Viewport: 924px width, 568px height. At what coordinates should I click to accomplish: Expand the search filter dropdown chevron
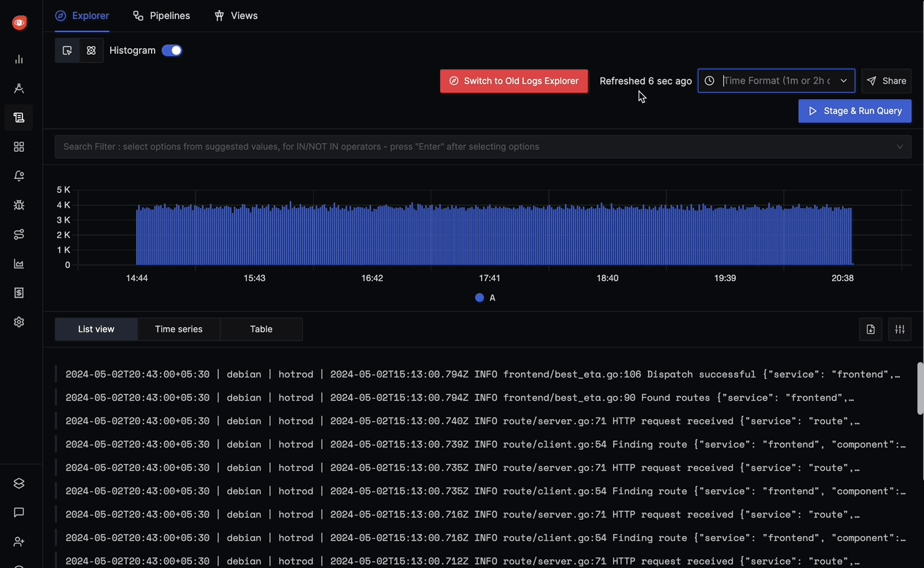pyautogui.click(x=900, y=147)
